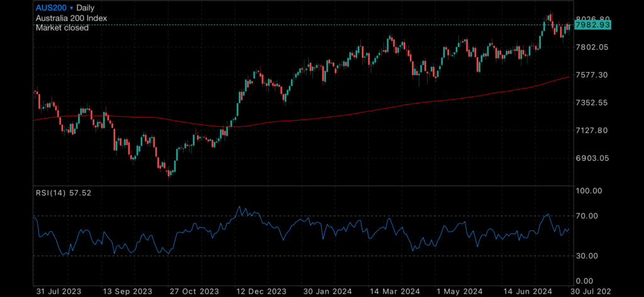Image resolution: width=644 pixels, height=297 pixels.
Task: Open the AUS200 symbol dropdown arrow
Action: [x=72, y=8]
